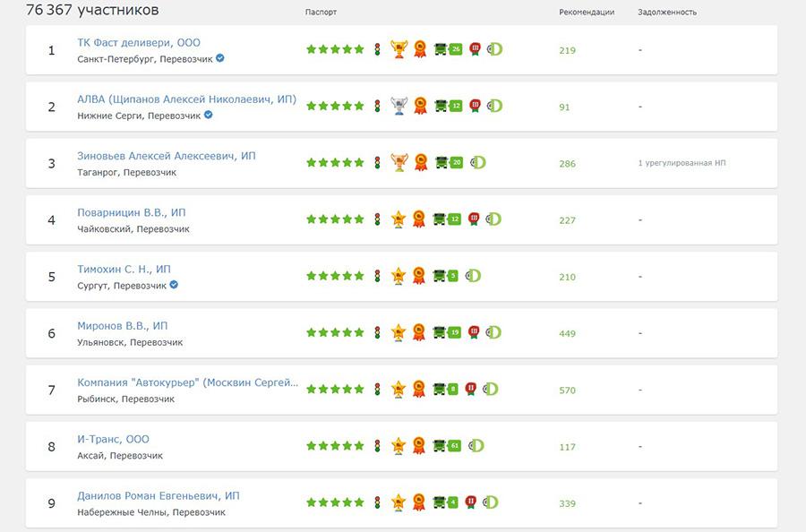Click the five-star rating for АЛВА
The width and height of the screenshot is (806, 532).
tap(335, 106)
